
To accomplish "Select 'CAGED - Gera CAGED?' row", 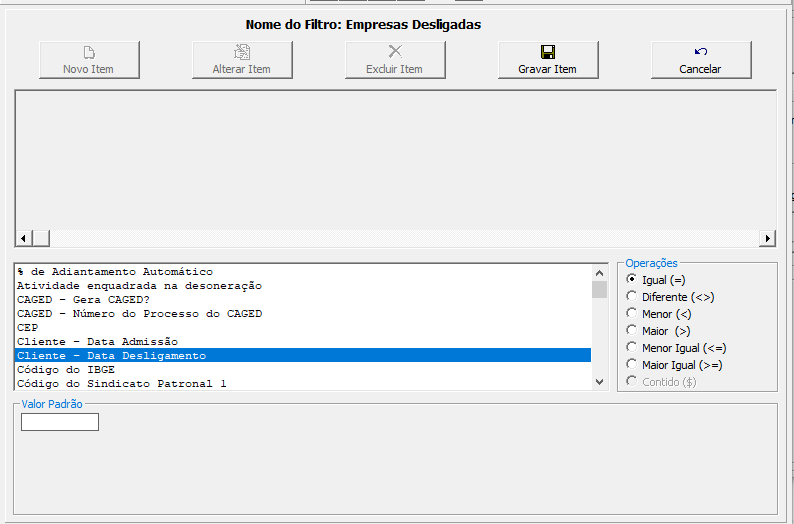I will 303,300.
